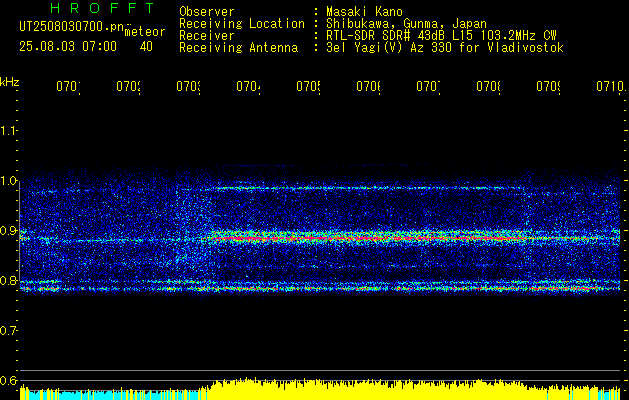Click the Observer label
The image size is (629, 400).
pyautogui.click(x=207, y=12)
